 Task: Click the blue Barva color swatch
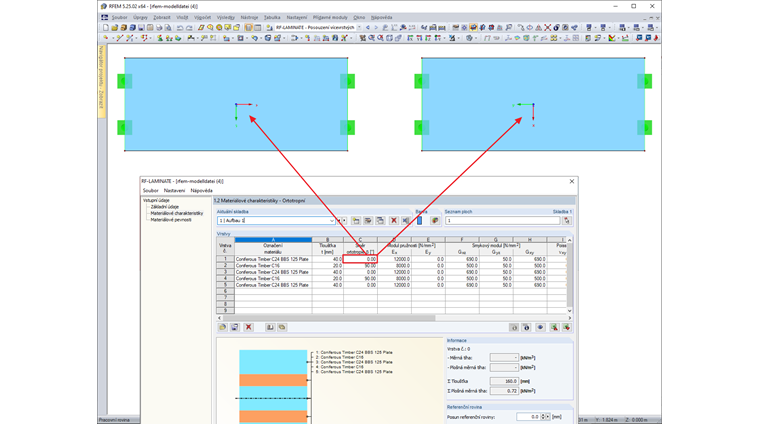click(419, 220)
